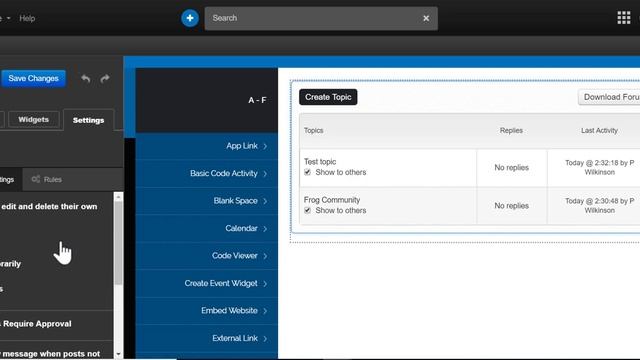Click the Require Approval setting label

pos(37,324)
